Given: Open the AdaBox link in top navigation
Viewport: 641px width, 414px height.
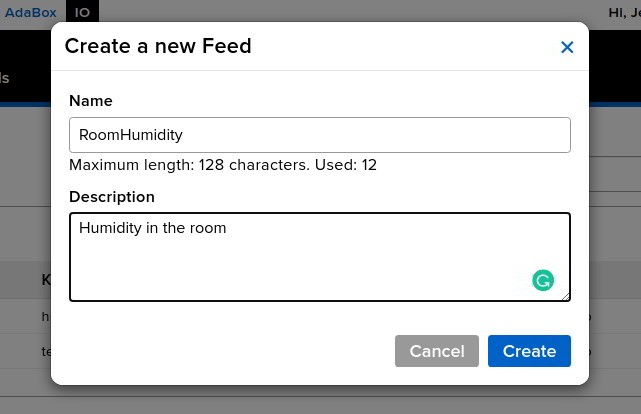Looking at the screenshot, I should 31,12.
